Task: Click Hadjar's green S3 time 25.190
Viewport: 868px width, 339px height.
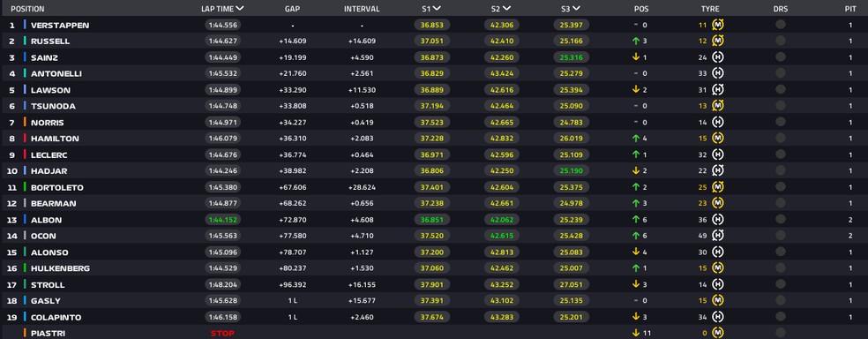Action: [x=571, y=171]
